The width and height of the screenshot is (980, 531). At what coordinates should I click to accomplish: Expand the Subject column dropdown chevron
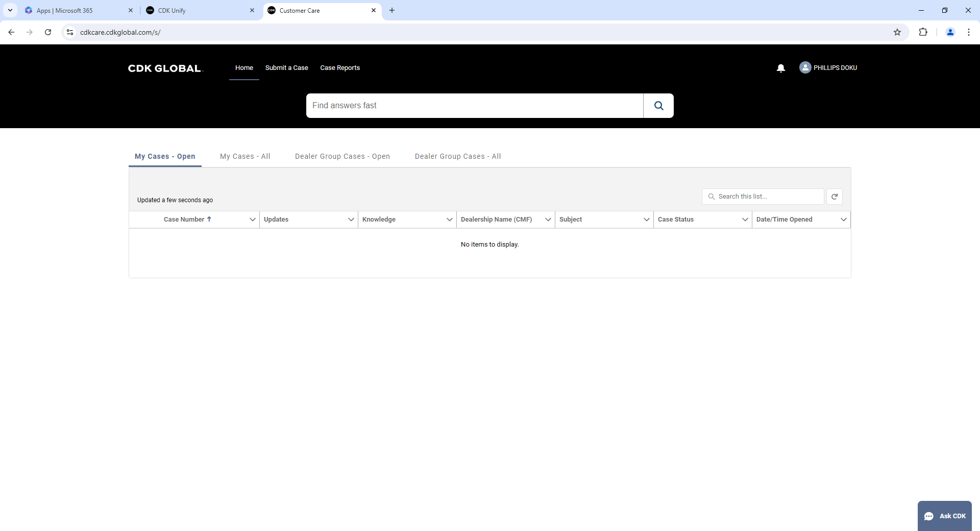646,220
